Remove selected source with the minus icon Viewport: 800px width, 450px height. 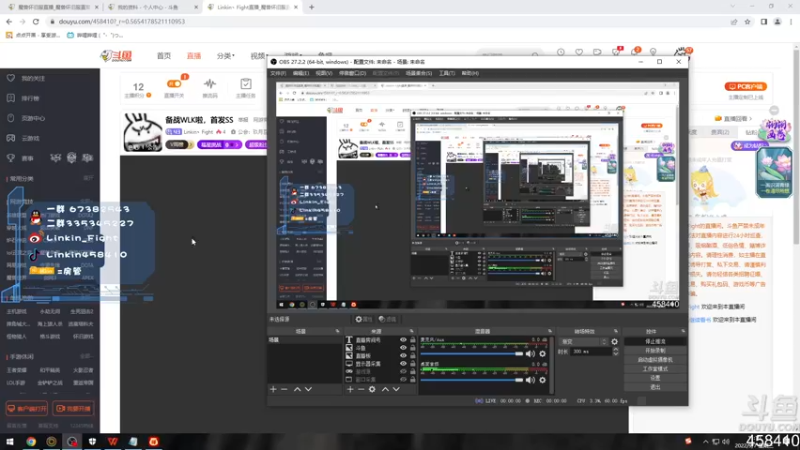point(361,389)
